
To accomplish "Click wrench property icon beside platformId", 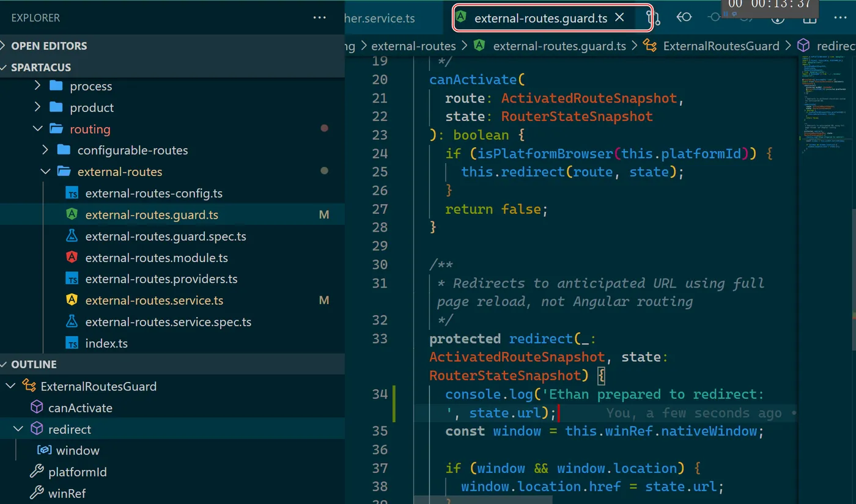I will tap(37, 471).
